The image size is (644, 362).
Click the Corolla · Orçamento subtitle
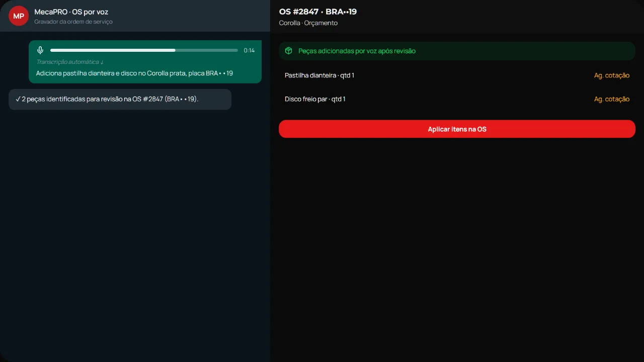(308, 23)
